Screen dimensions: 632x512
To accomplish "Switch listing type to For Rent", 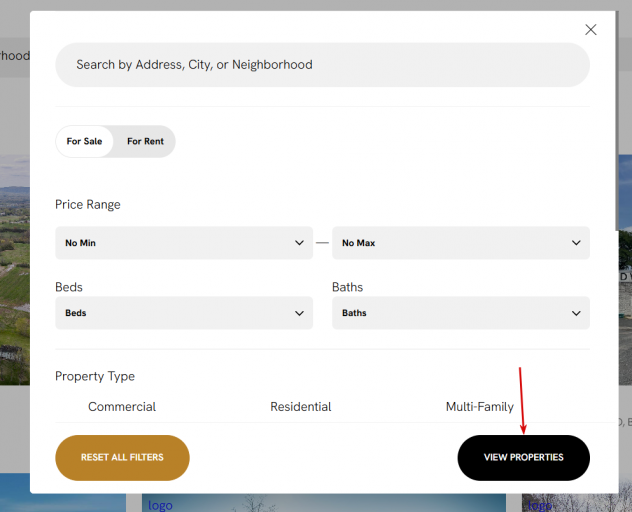I will [145, 141].
